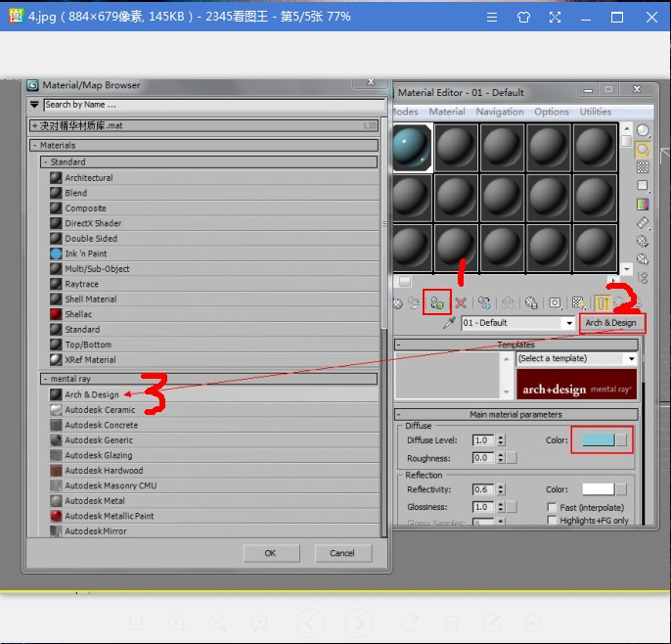
Task: Open the Options menu
Action: pyautogui.click(x=552, y=112)
